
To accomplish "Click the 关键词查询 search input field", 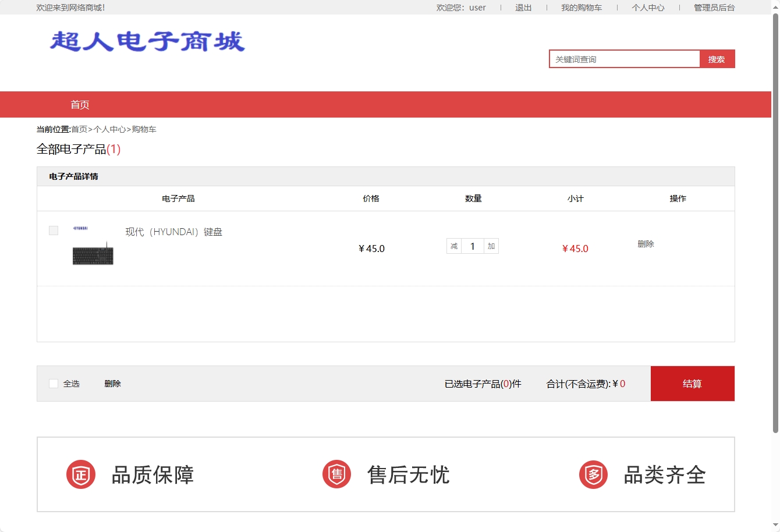I will (624, 59).
